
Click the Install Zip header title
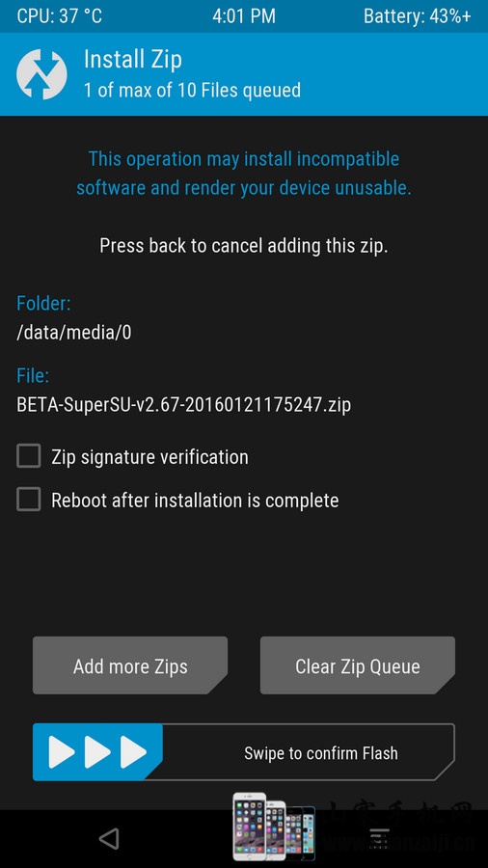coord(133,60)
